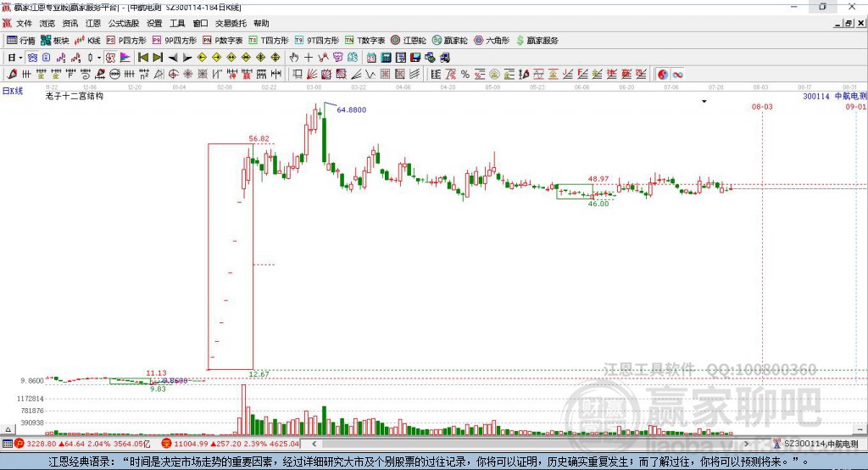Click the horizontal scrollbar right arrow
Viewport: 868px width, 470px height.
click(x=746, y=444)
